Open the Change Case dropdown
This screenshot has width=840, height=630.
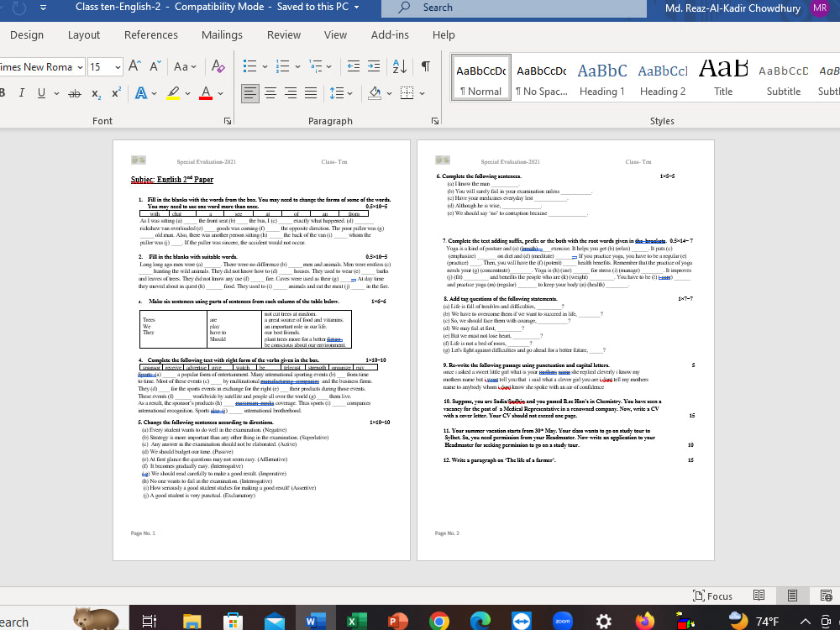(x=186, y=66)
